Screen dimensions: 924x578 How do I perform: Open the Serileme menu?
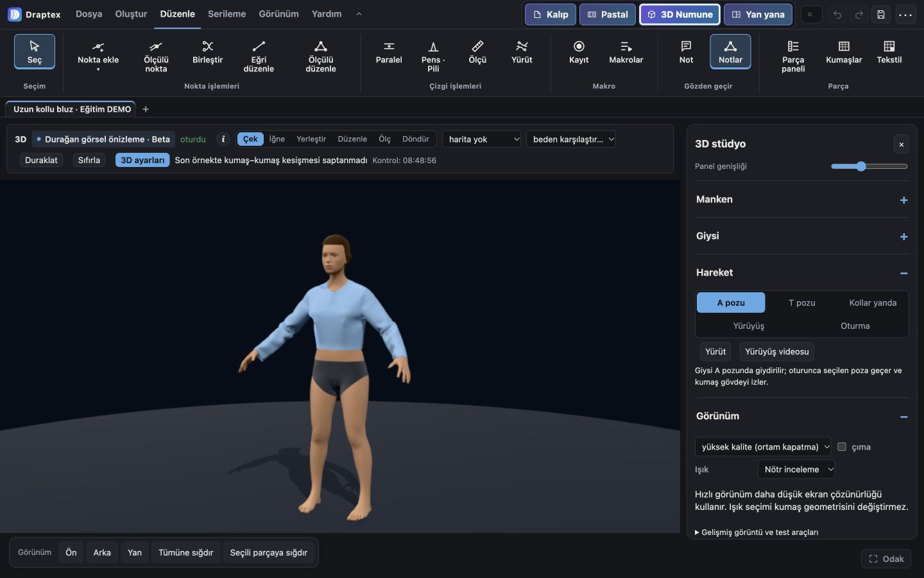point(227,14)
